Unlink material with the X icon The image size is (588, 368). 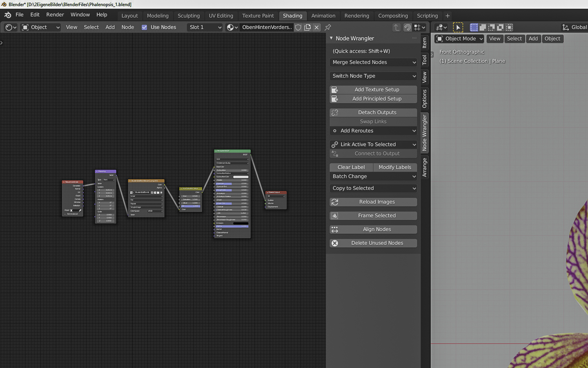pyautogui.click(x=317, y=27)
